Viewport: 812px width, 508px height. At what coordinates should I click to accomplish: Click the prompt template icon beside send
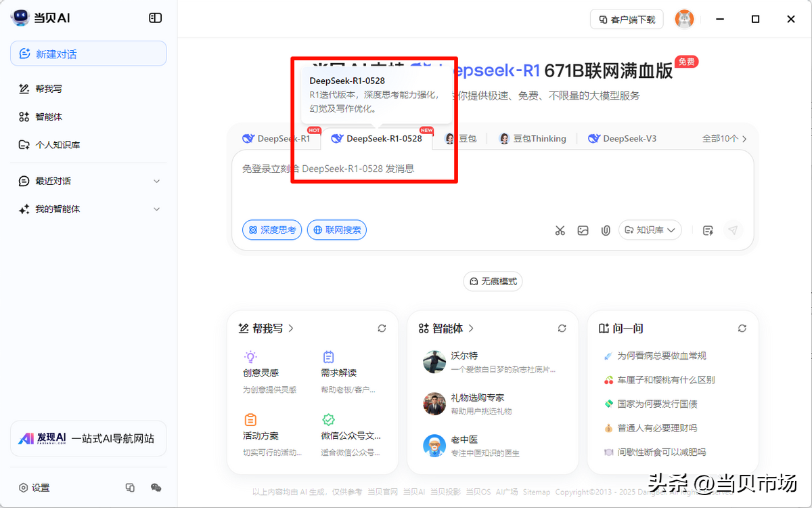708,230
